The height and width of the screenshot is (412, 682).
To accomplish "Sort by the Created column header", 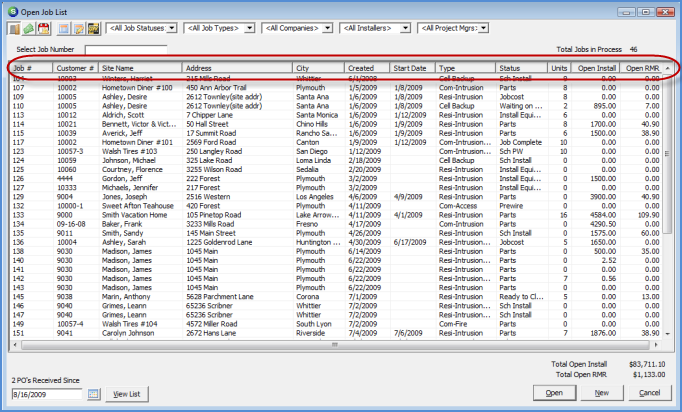I will click(367, 68).
